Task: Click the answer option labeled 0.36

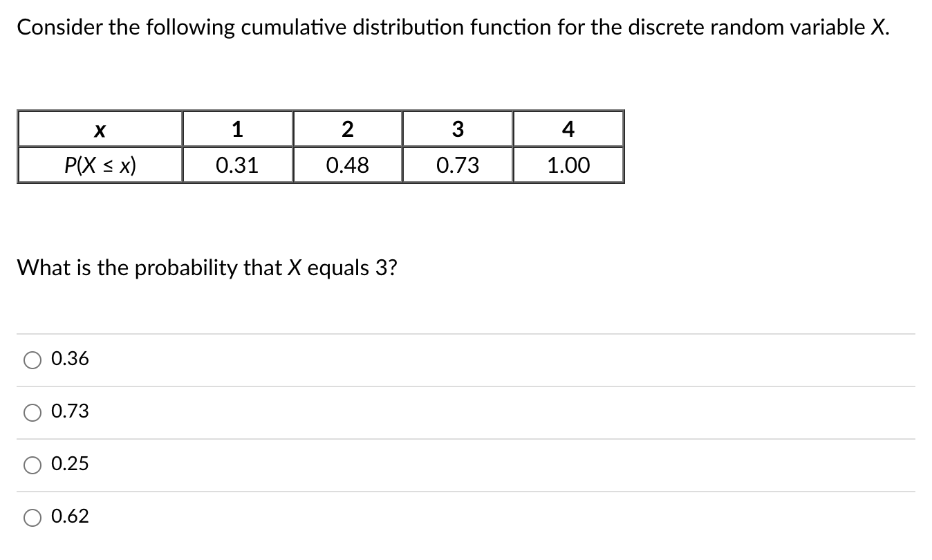Action: tap(69, 359)
